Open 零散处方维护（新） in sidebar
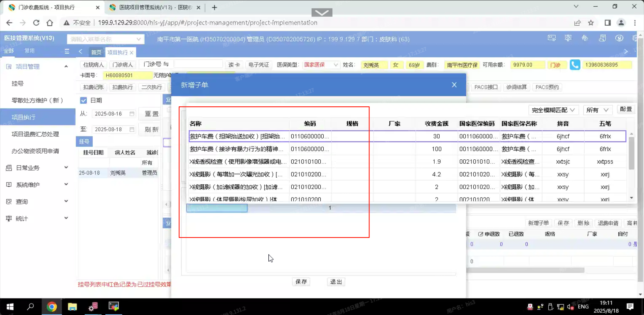Viewport: 644px width, 315px height. (37, 100)
